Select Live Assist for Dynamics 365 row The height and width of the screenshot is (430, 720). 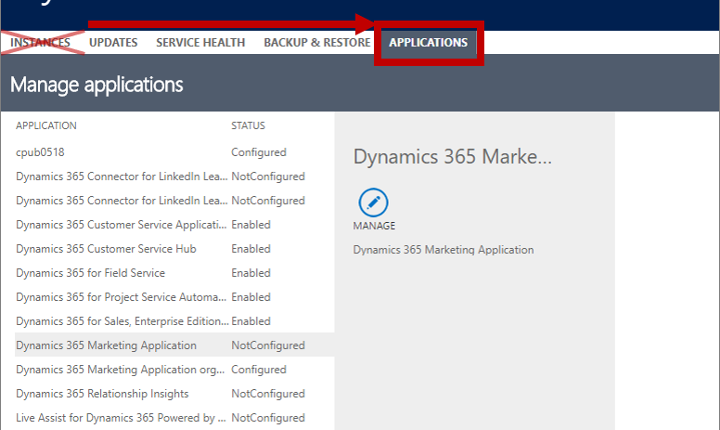pyautogui.click(x=120, y=417)
